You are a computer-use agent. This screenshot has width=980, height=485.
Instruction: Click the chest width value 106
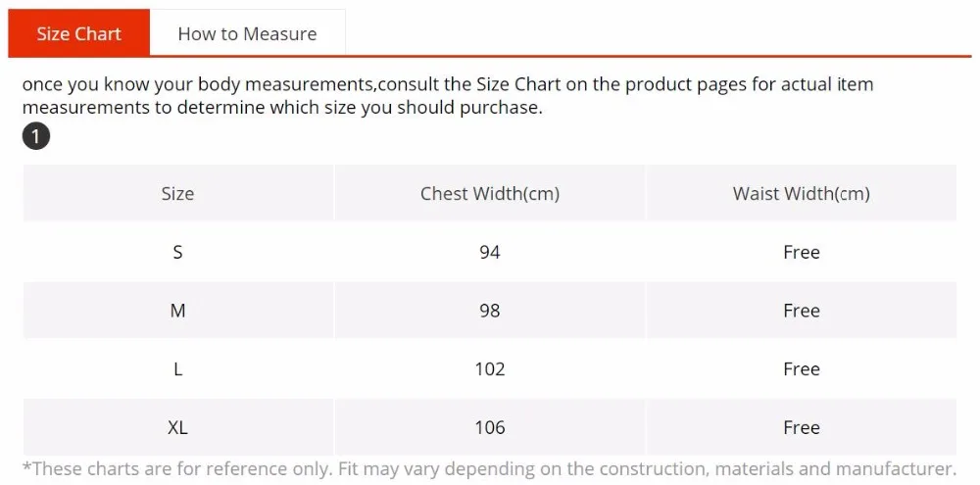(x=490, y=427)
